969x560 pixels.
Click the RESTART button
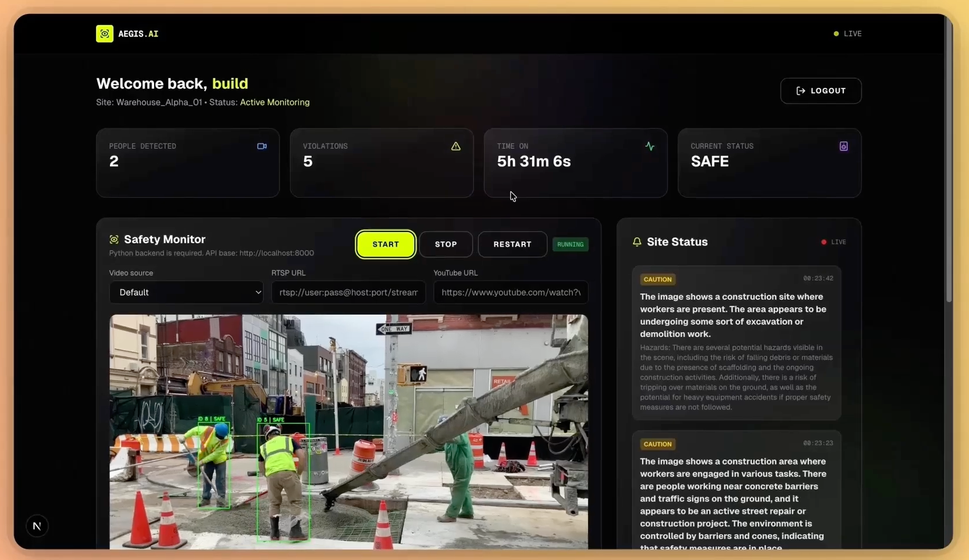[512, 244]
